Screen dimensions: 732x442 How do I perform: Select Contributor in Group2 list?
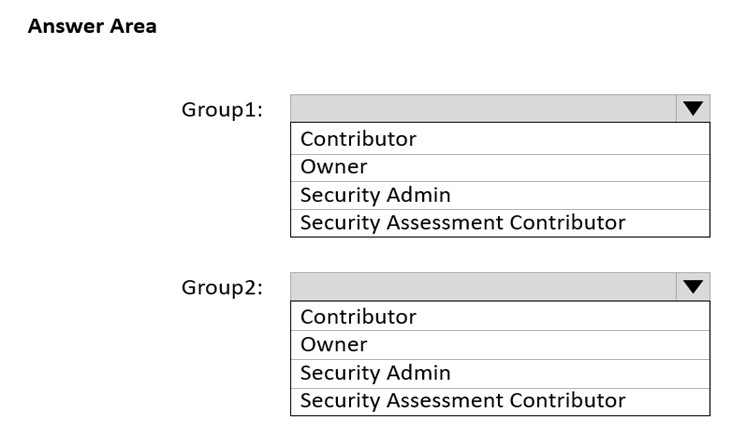[x=500, y=317]
